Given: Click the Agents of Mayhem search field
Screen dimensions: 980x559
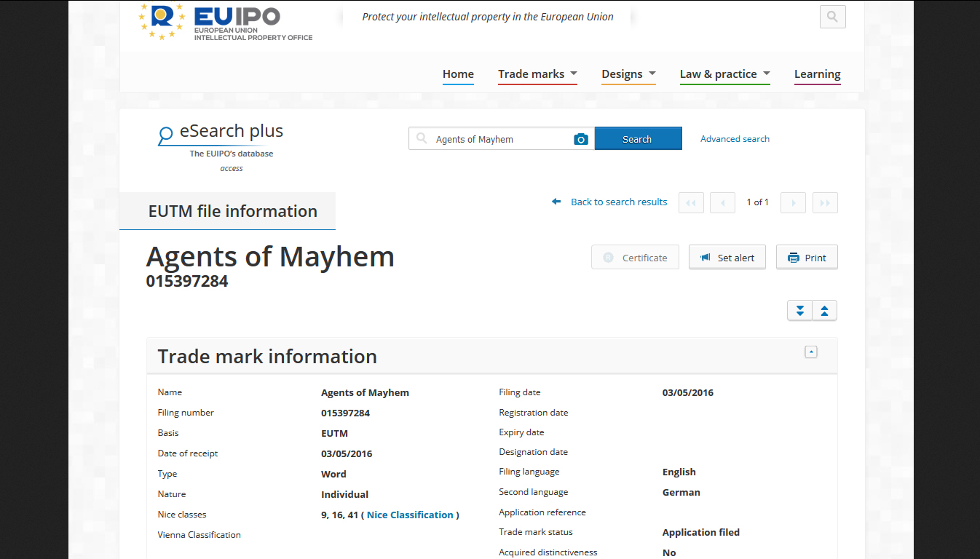Looking at the screenshot, I should pyautogui.click(x=502, y=139).
